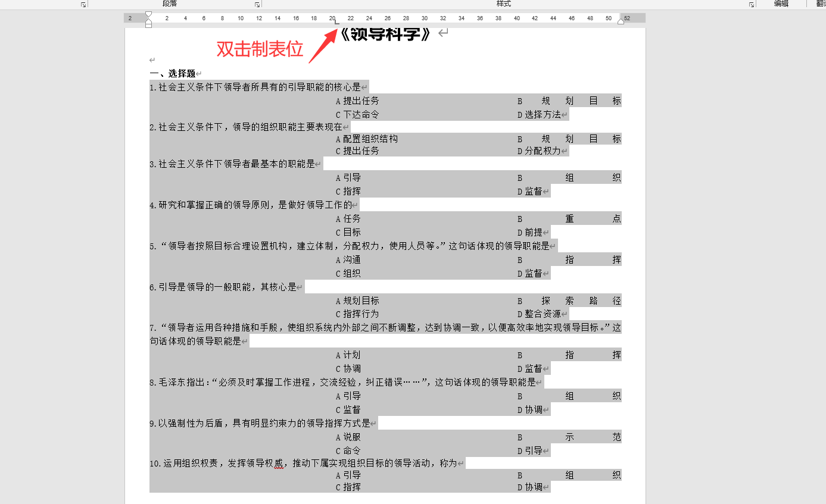Open the 段落 (Paragraph) group dialog launcher

coord(257,4)
